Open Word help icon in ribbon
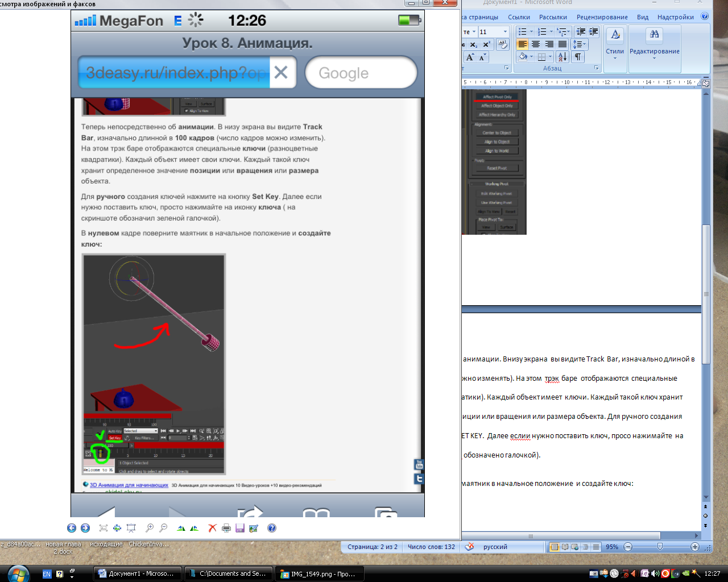The height and width of the screenshot is (582, 728). (x=705, y=16)
